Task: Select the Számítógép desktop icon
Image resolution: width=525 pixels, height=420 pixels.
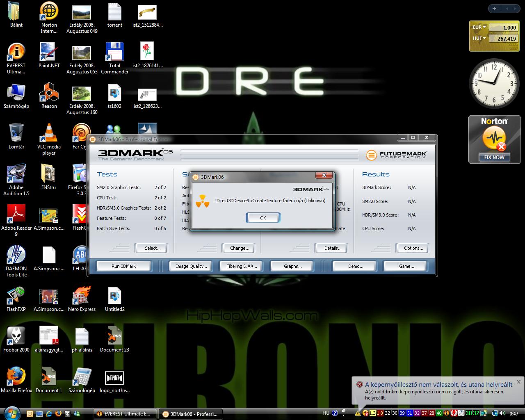Action: pos(16,96)
